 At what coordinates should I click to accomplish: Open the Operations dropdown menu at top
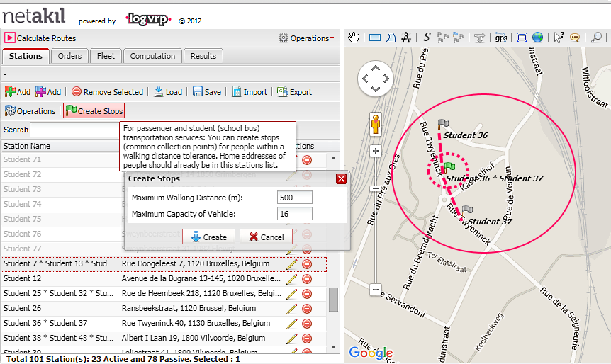[306, 38]
